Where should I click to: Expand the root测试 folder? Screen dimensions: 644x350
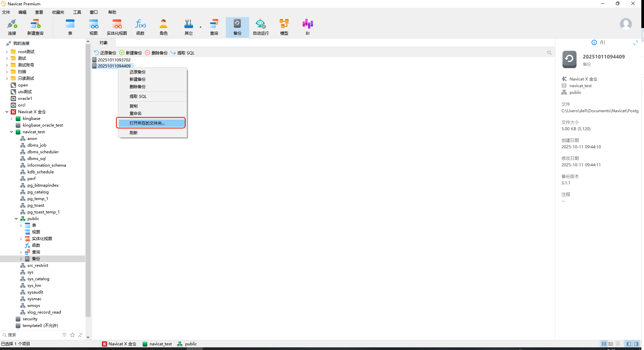click(7, 52)
